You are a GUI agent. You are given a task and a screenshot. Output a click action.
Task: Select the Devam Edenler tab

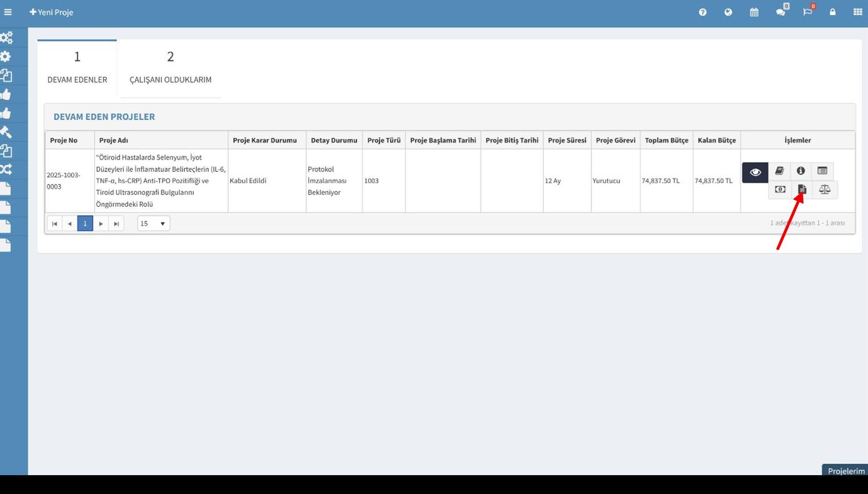pyautogui.click(x=77, y=69)
